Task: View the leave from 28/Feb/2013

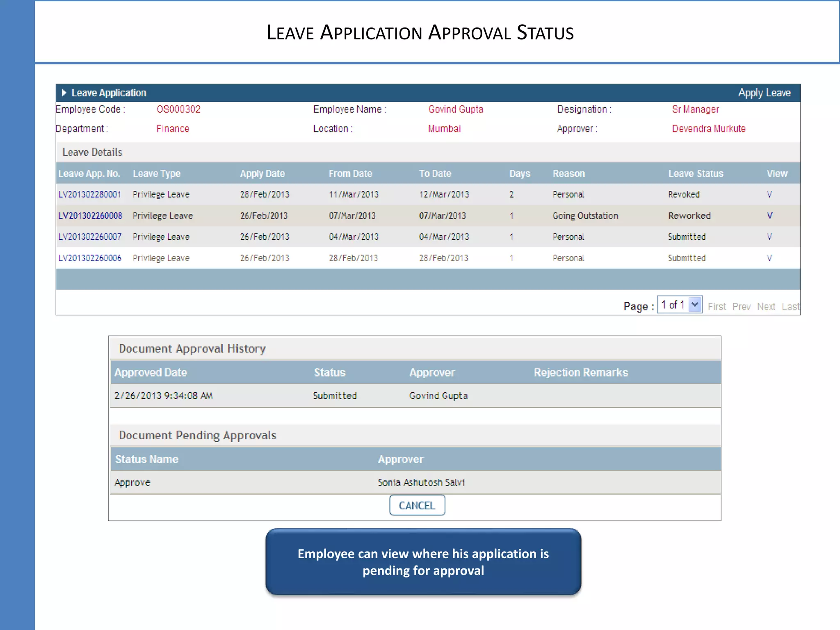Action: (x=769, y=258)
